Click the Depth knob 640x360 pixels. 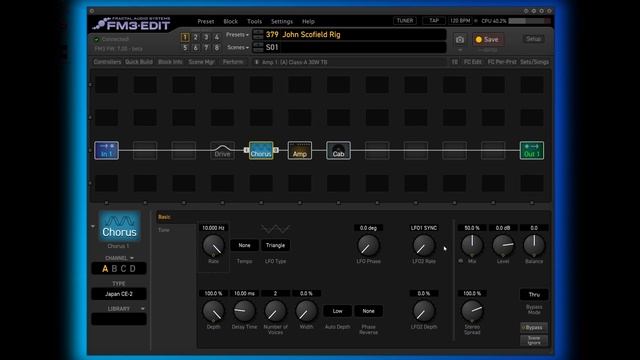coord(213,311)
